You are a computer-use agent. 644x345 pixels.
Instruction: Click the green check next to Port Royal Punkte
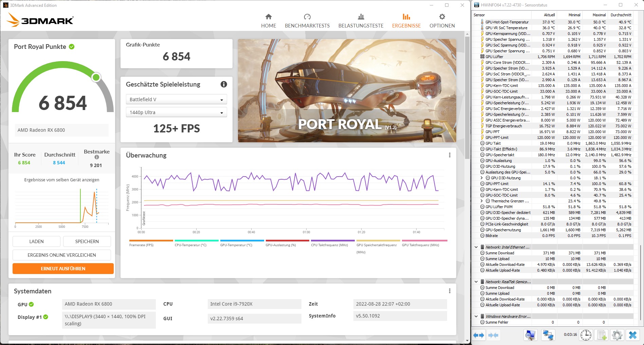[x=72, y=47]
